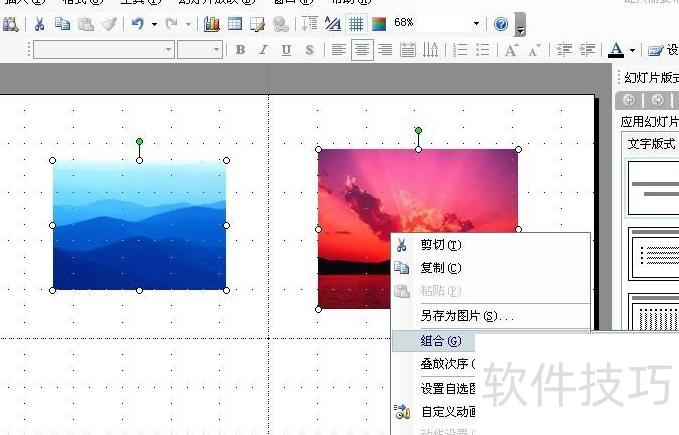Apply the title slide layout thumbnail
Screen dimensions: 679x435
(653, 188)
